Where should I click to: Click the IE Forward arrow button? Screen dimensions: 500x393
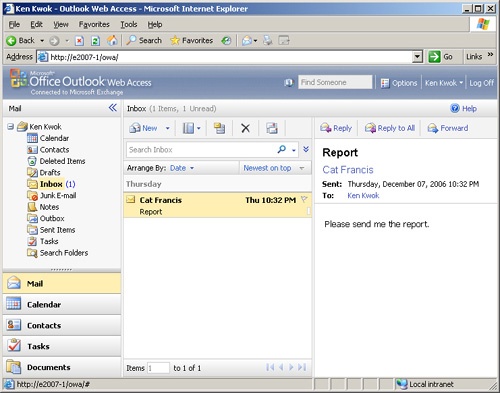click(x=54, y=41)
